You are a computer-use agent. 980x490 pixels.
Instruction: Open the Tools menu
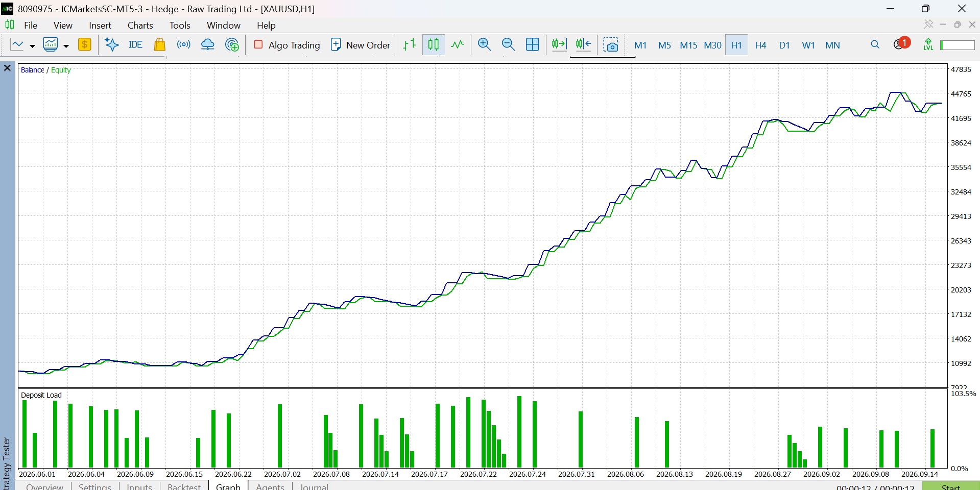pos(180,25)
